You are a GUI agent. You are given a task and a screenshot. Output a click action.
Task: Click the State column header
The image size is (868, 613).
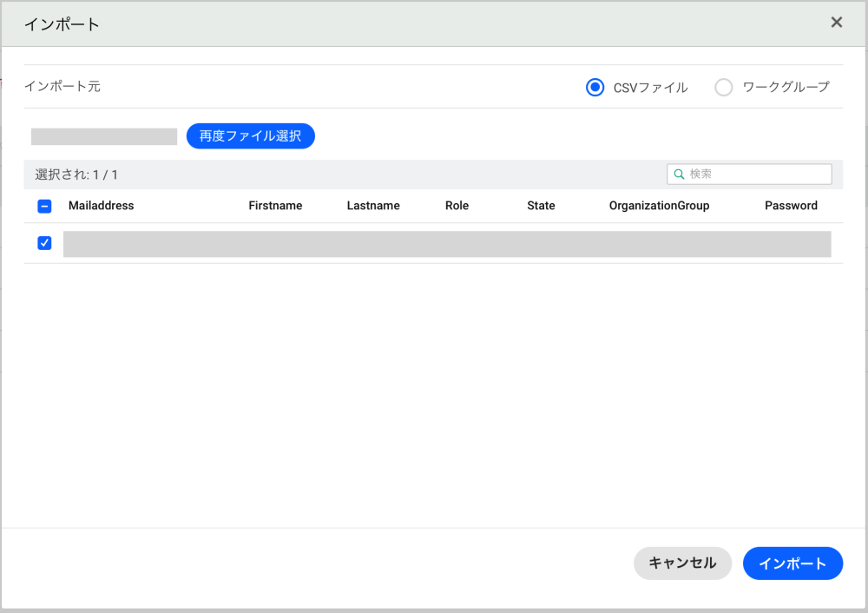point(541,206)
